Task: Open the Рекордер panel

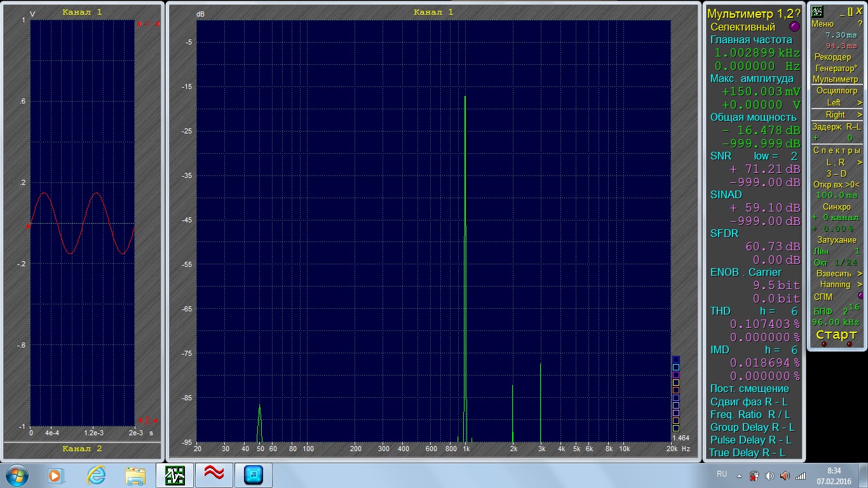Action: [832, 57]
